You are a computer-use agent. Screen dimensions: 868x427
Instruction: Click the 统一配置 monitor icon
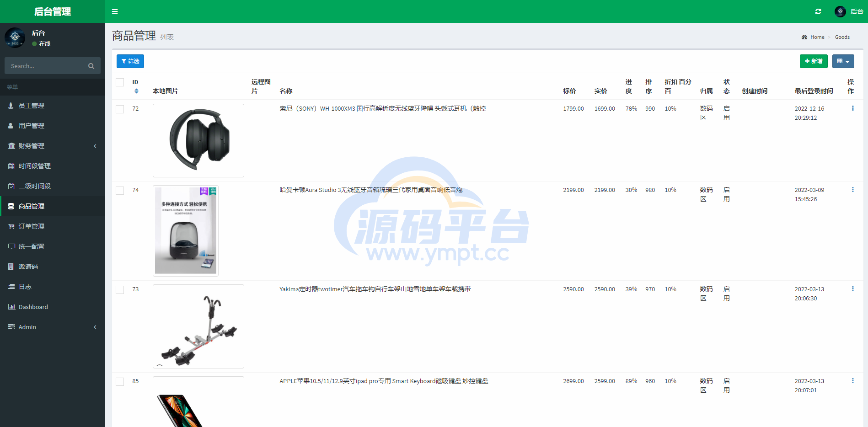11,246
